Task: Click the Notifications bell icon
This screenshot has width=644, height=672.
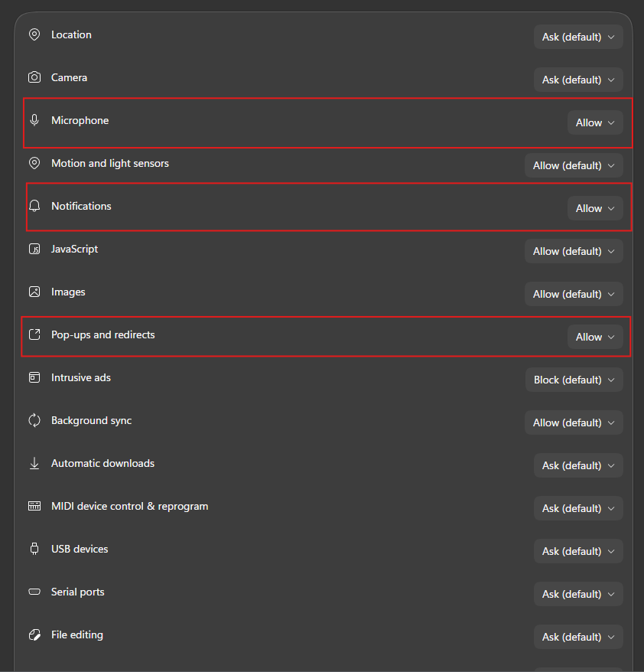Action: tap(34, 206)
